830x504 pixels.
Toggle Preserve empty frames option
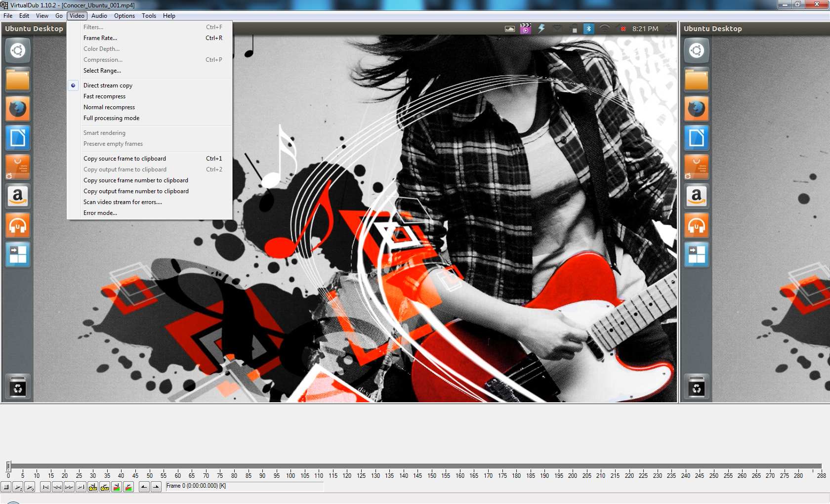coord(150,144)
